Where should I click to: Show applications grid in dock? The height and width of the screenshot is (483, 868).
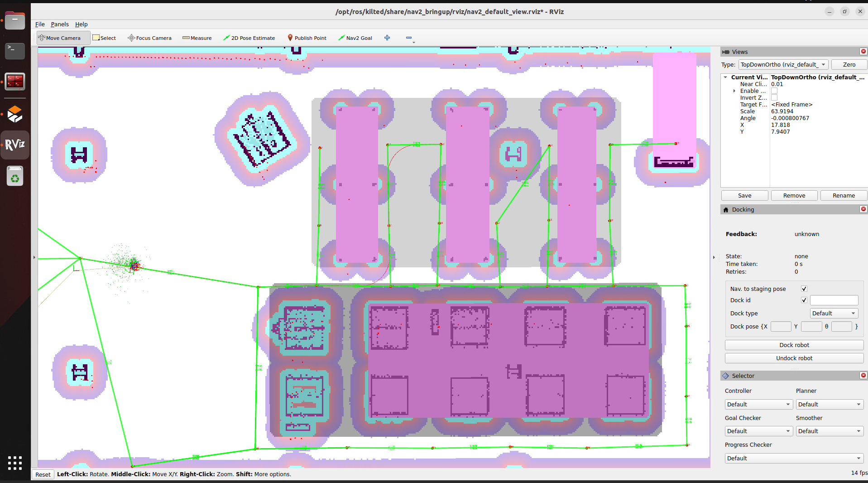pyautogui.click(x=15, y=463)
